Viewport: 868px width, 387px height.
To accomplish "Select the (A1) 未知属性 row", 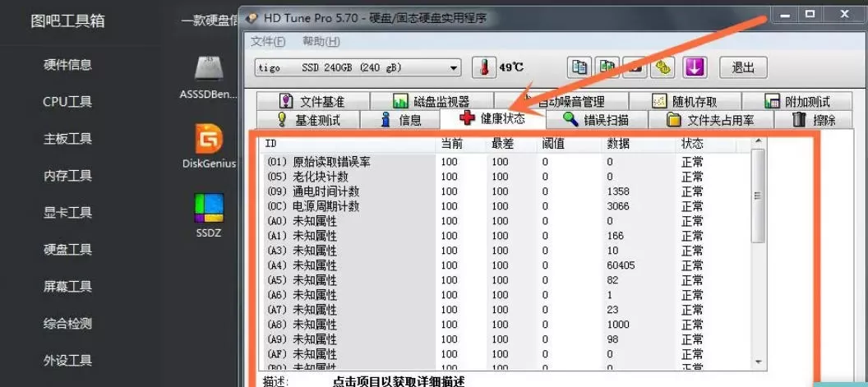I will (506, 236).
